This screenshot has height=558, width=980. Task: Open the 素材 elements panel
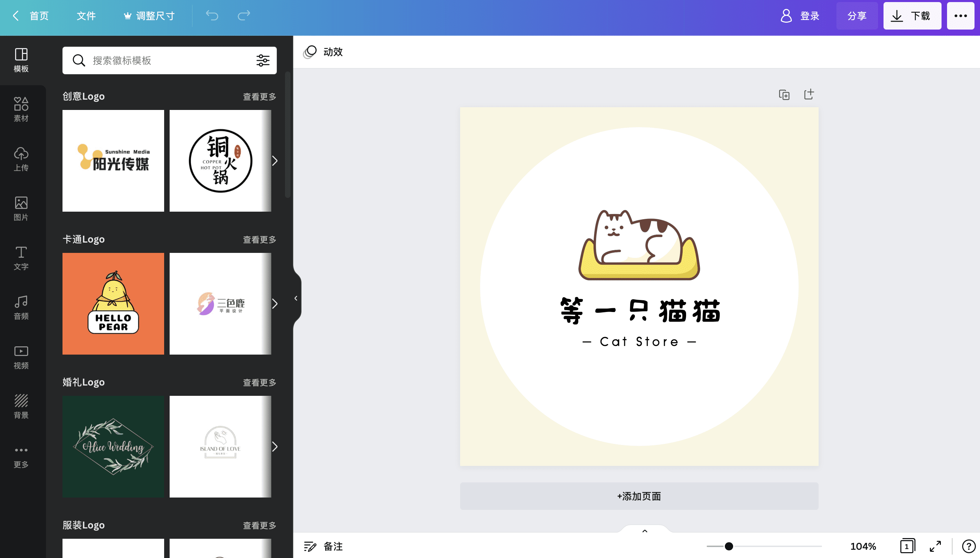coord(21,109)
